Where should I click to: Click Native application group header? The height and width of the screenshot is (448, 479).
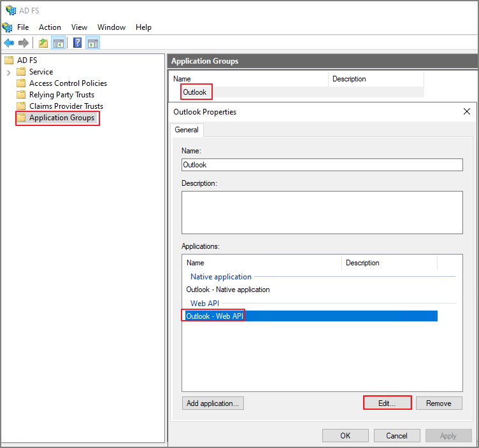[221, 277]
